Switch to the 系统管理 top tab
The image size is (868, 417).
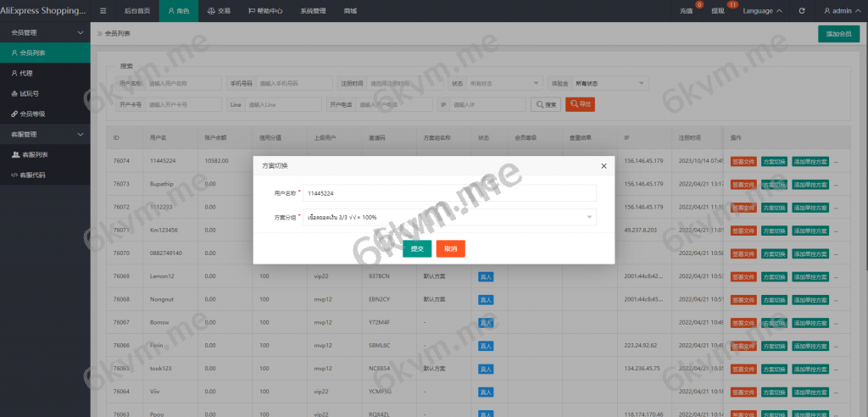point(313,11)
